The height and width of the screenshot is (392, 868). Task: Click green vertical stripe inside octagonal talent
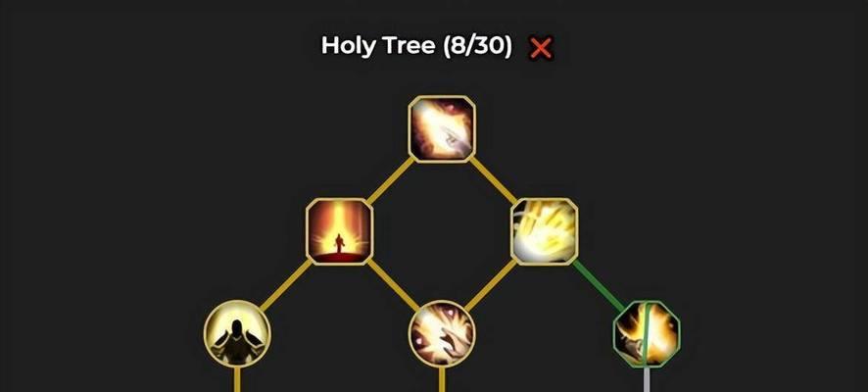point(646,334)
